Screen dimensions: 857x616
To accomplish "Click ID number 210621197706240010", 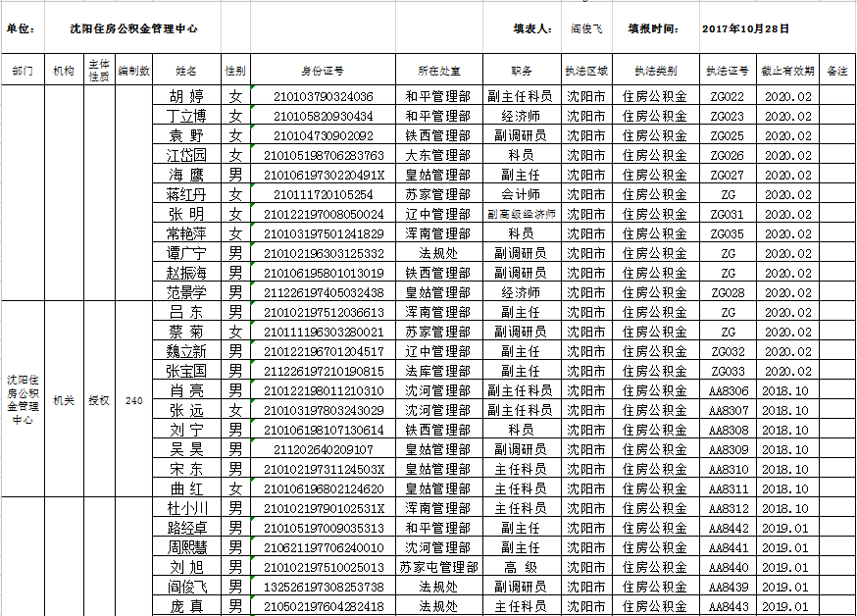I will coord(325,547).
